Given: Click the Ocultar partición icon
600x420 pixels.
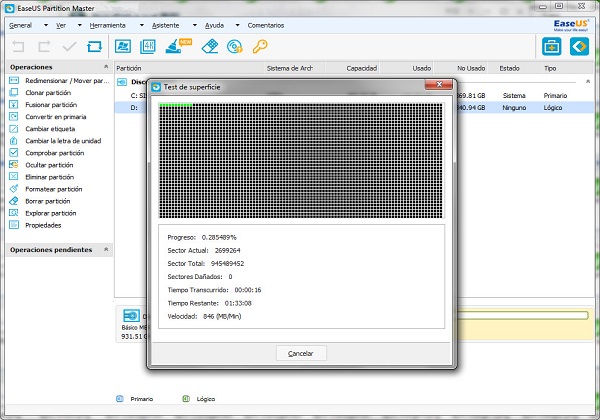Looking at the screenshot, I should pyautogui.click(x=14, y=164).
